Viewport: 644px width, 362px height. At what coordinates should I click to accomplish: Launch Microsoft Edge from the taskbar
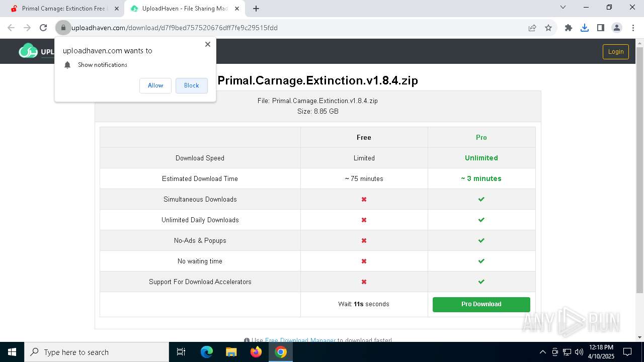207,352
